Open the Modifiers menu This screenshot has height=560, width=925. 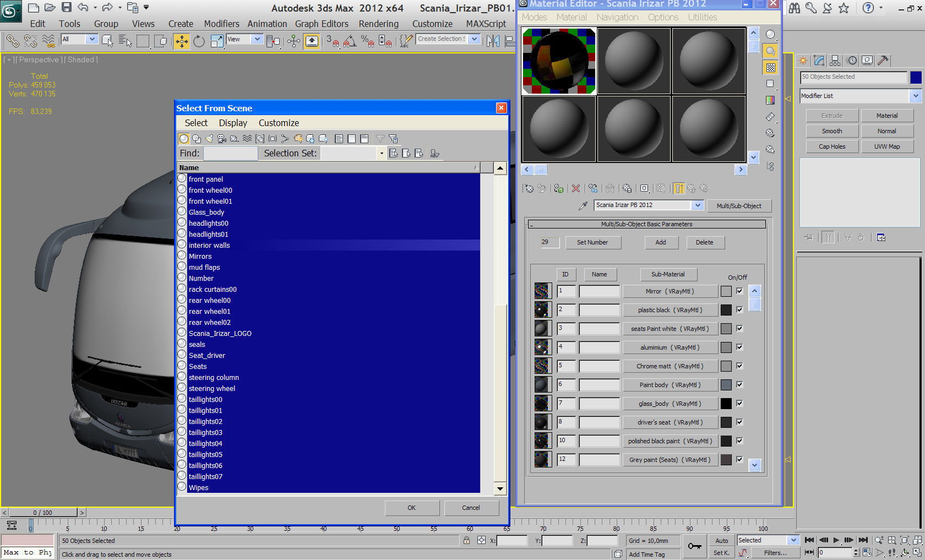(221, 24)
